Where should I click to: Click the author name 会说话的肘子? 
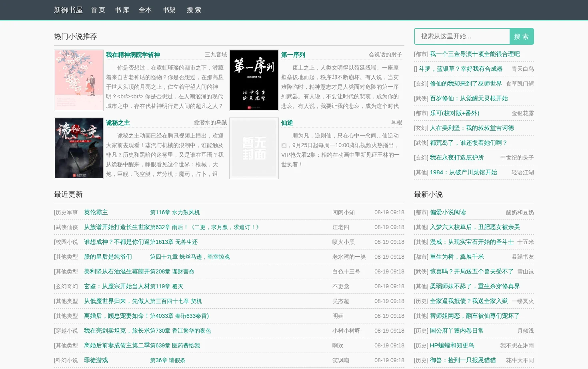[x=386, y=54]
